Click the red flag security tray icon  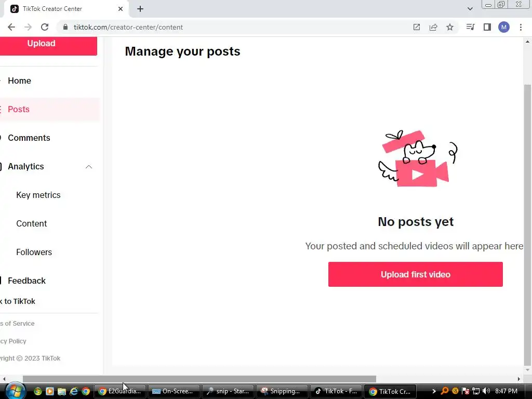pyautogui.click(x=465, y=391)
